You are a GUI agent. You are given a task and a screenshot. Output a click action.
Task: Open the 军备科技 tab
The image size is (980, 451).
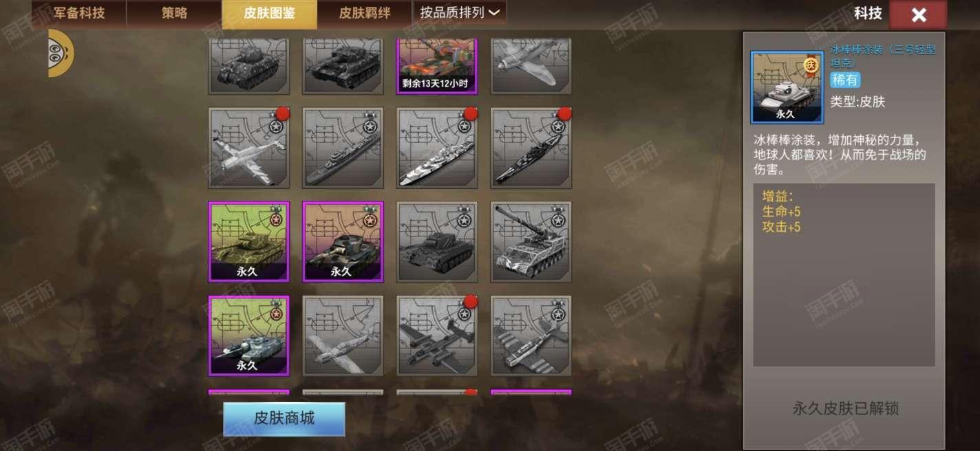click(78, 13)
